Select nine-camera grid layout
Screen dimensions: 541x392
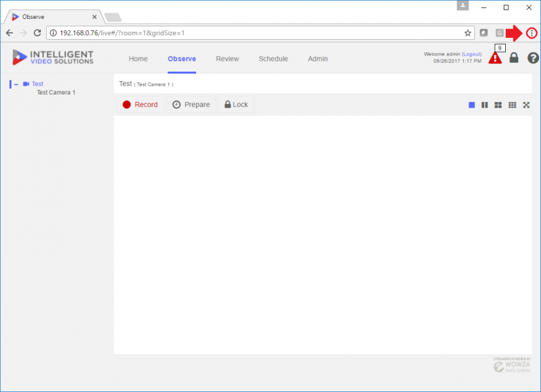(x=513, y=105)
